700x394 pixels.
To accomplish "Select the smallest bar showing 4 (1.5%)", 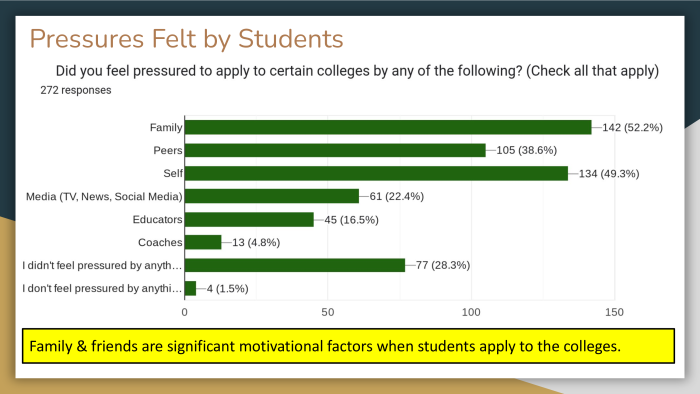I will (x=190, y=288).
